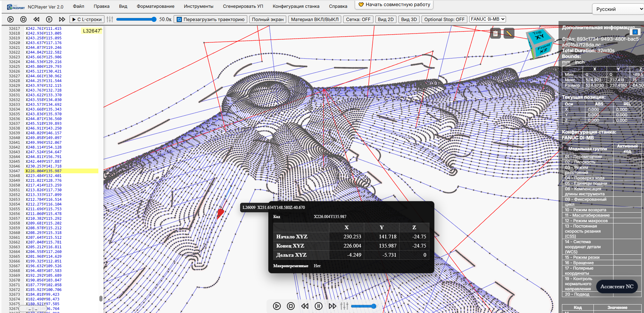The height and width of the screenshot is (313, 644).
Task: Toggle material display with Материал ВКЛ/ВЫКЛ
Action: coord(315,19)
